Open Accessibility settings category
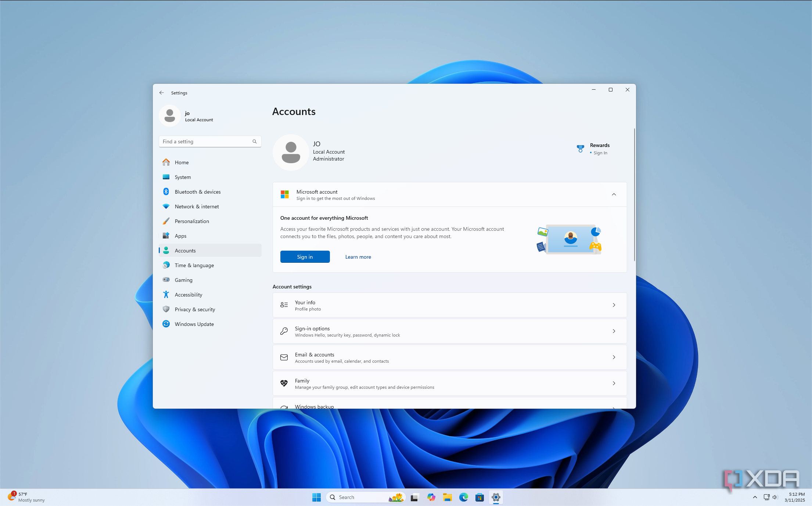Image resolution: width=812 pixels, height=506 pixels. [210, 295]
